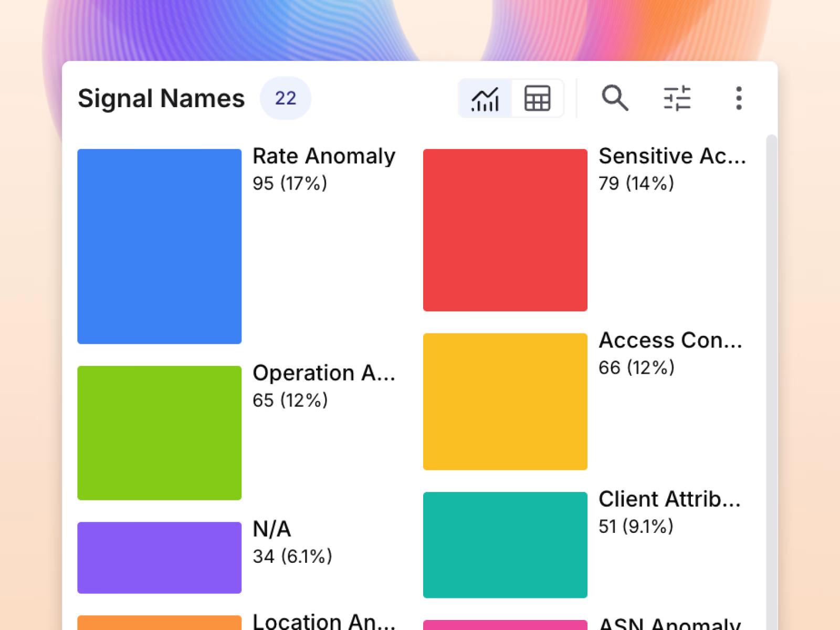Select the green Operation A... block
This screenshot has height=630, width=840.
point(160,433)
